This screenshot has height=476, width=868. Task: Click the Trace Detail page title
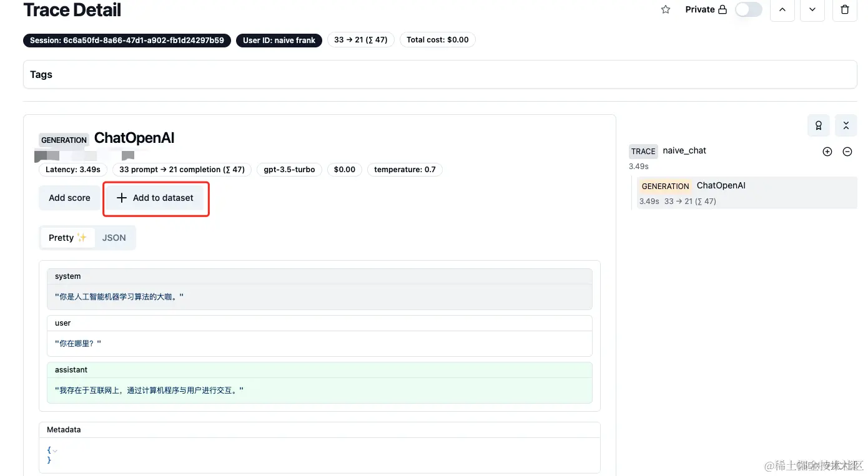pos(72,9)
